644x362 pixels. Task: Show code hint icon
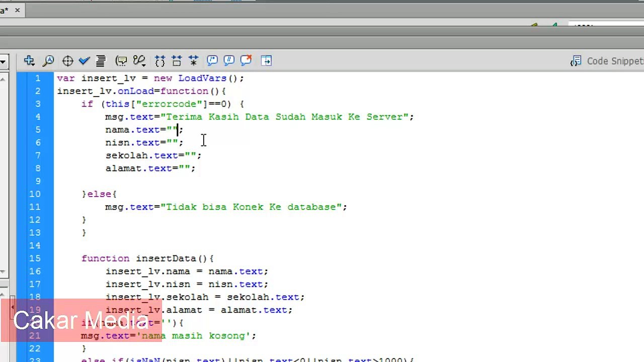click(x=121, y=61)
